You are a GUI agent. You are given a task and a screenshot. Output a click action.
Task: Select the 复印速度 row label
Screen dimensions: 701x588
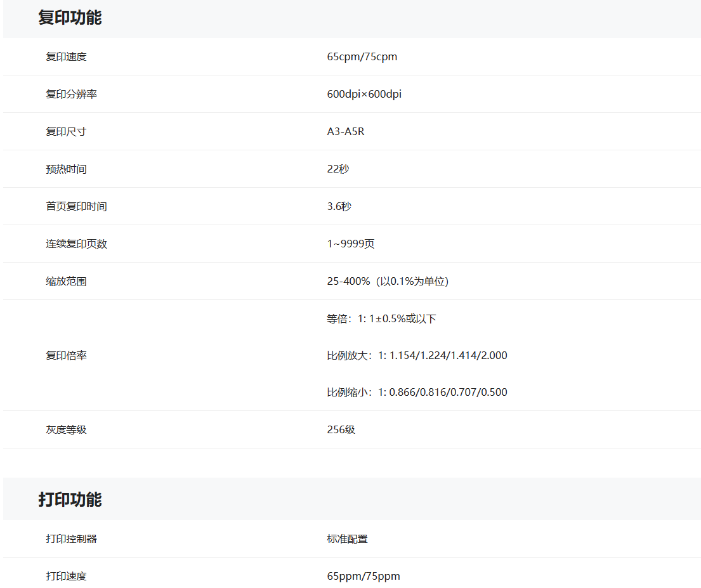66,56
